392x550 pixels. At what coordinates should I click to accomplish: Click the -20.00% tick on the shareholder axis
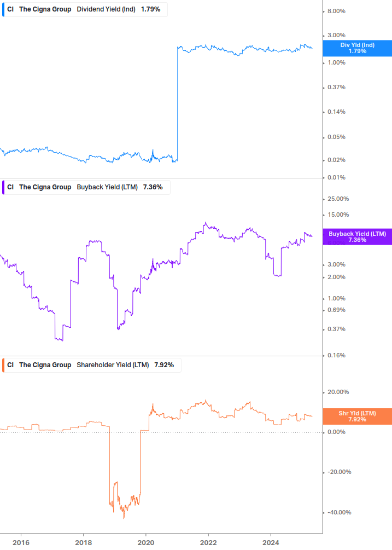(339, 472)
